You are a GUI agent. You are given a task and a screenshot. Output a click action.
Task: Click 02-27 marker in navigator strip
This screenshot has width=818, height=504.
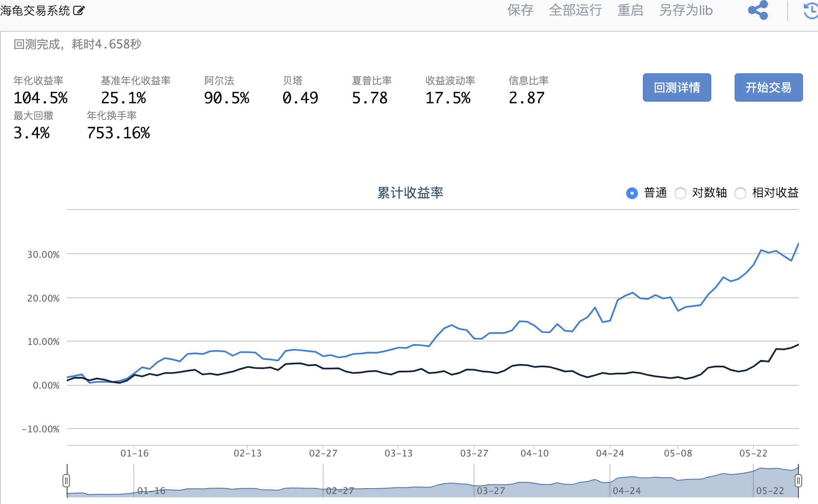(x=340, y=491)
